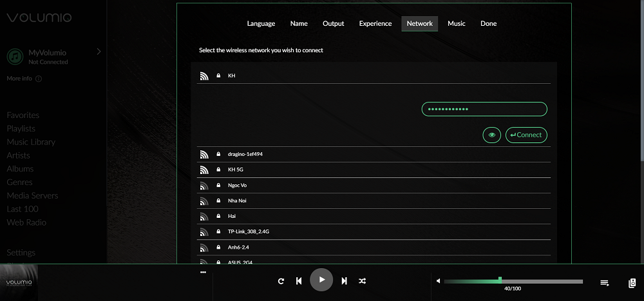Select the Ngoc Vo network
The image size is (644, 301).
click(x=374, y=186)
